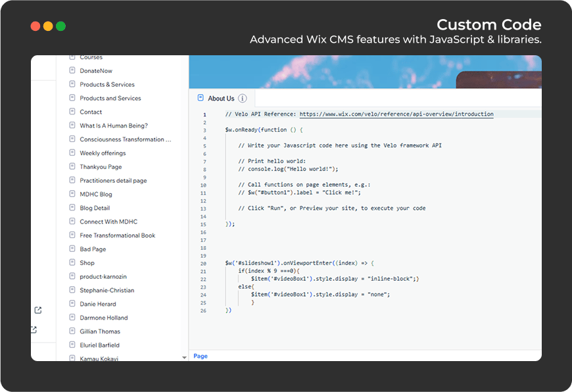The height and width of the screenshot is (392, 572).
Task: Click the page icon beside Free Transformational Book
Action: (x=72, y=235)
